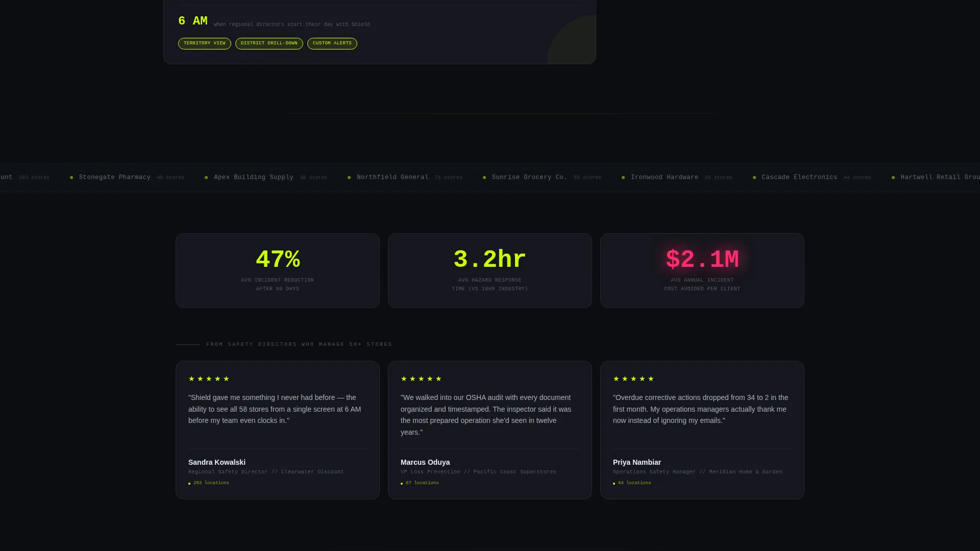
Task: Click the 6 AM heading
Action: tap(192, 21)
